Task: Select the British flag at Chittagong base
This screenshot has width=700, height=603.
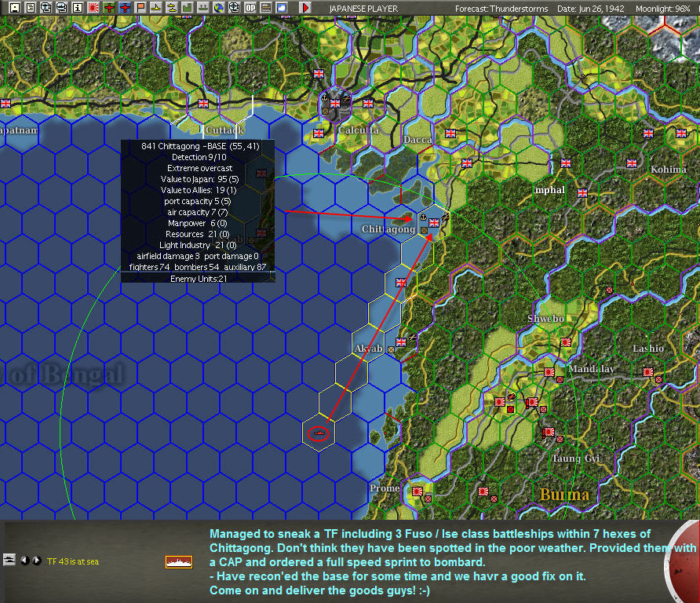Action: 434,222
